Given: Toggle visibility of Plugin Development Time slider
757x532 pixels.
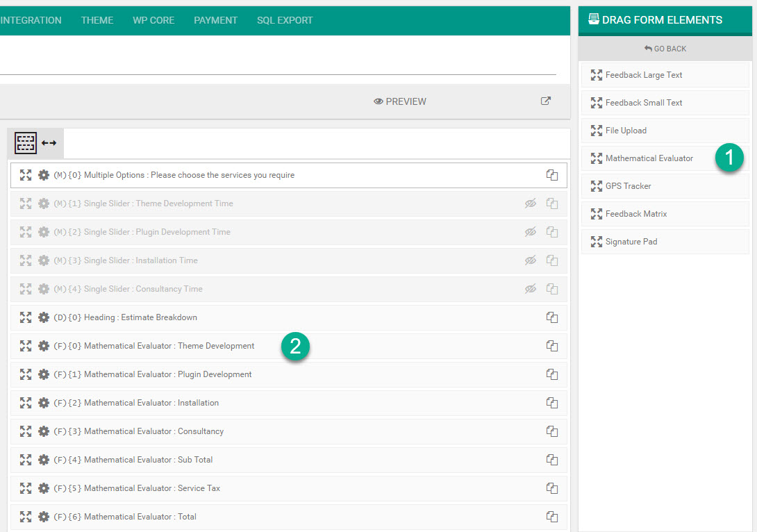Looking at the screenshot, I should tap(531, 232).
